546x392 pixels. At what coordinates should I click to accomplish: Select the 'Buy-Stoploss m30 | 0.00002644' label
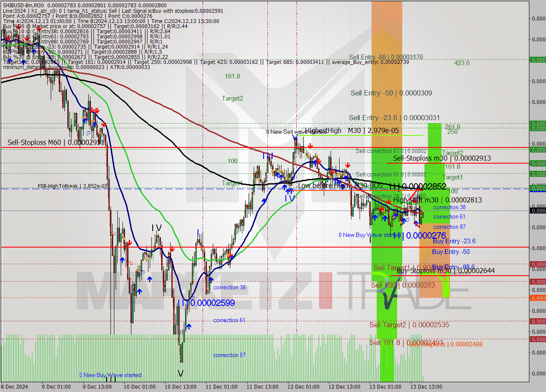coord(446,271)
